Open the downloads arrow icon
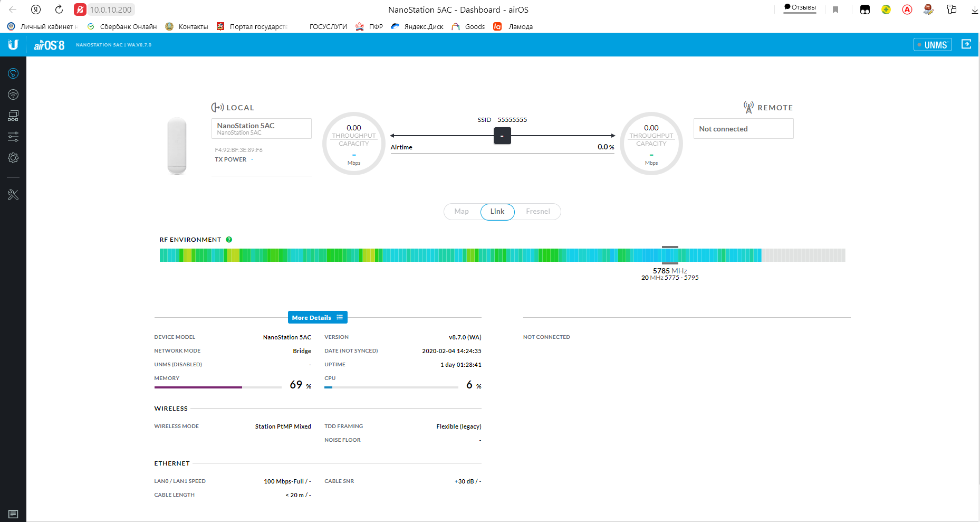Screen dimensions: 980x522 [974, 10]
